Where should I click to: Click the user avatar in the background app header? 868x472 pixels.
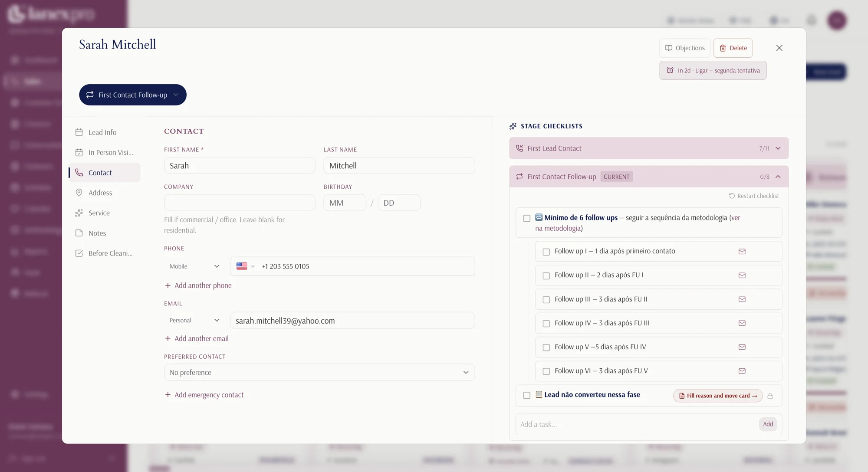(x=837, y=20)
